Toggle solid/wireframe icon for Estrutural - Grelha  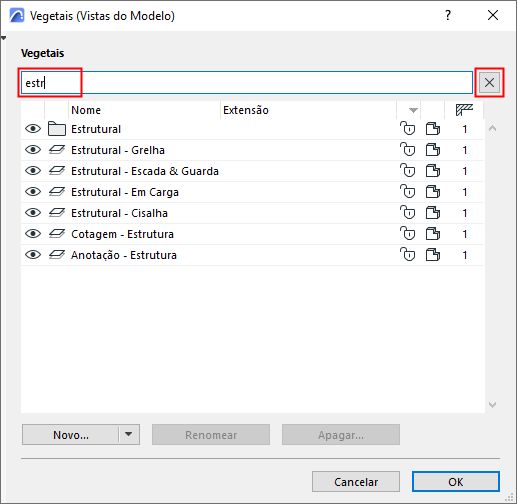pyautogui.click(x=433, y=150)
